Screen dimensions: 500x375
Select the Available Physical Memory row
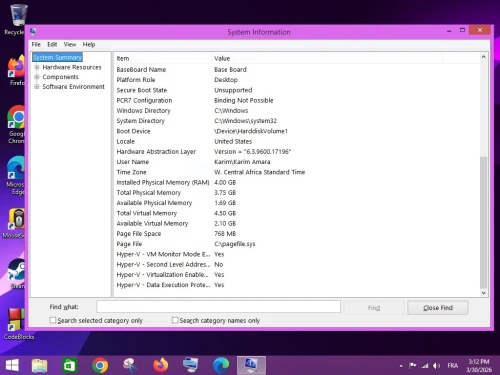[297, 203]
